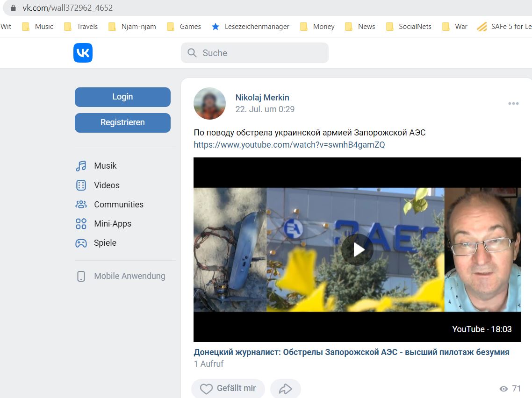Click the Registrieren button

point(122,123)
